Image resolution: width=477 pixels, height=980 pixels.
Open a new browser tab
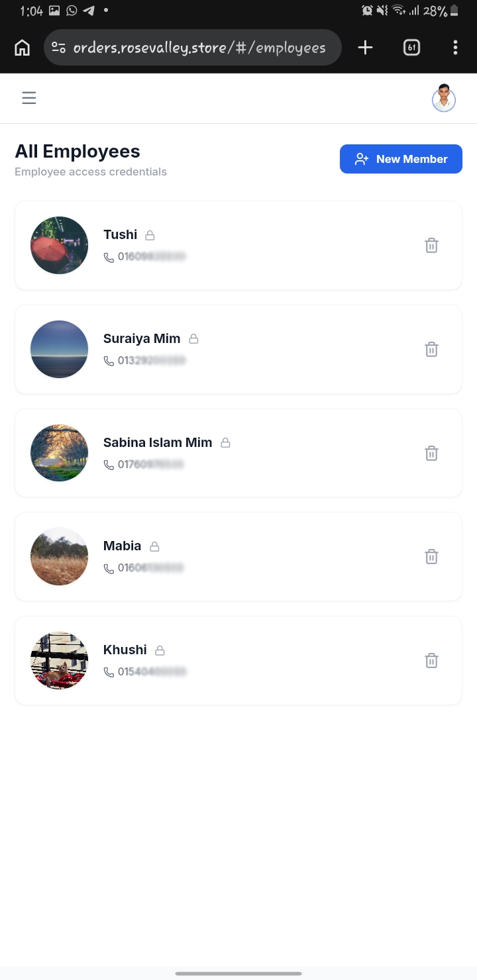(365, 48)
